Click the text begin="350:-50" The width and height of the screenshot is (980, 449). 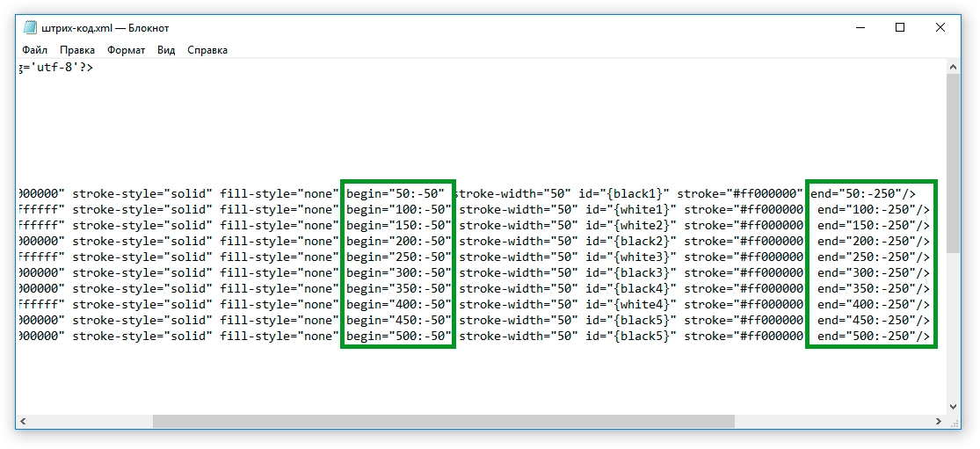[x=399, y=288]
